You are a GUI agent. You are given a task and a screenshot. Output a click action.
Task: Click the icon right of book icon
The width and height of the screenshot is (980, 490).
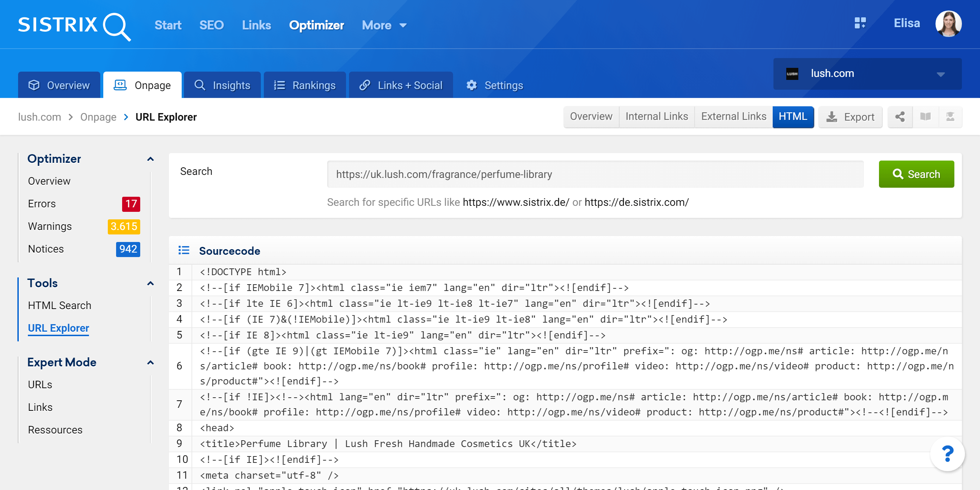tap(950, 117)
